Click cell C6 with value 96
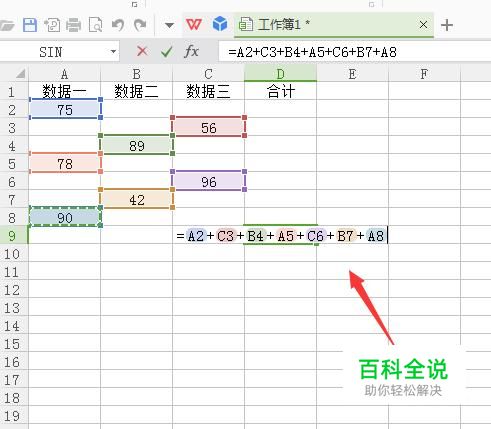Screen dimensions: 491x429 coord(208,181)
